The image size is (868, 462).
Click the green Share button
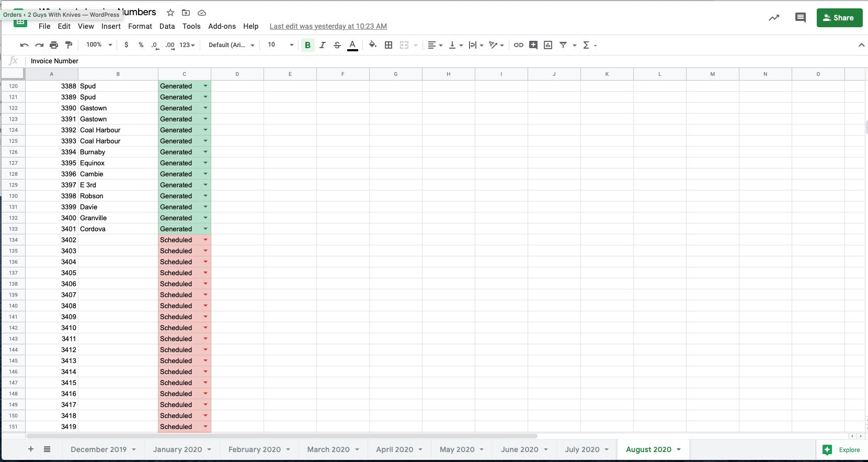839,18
